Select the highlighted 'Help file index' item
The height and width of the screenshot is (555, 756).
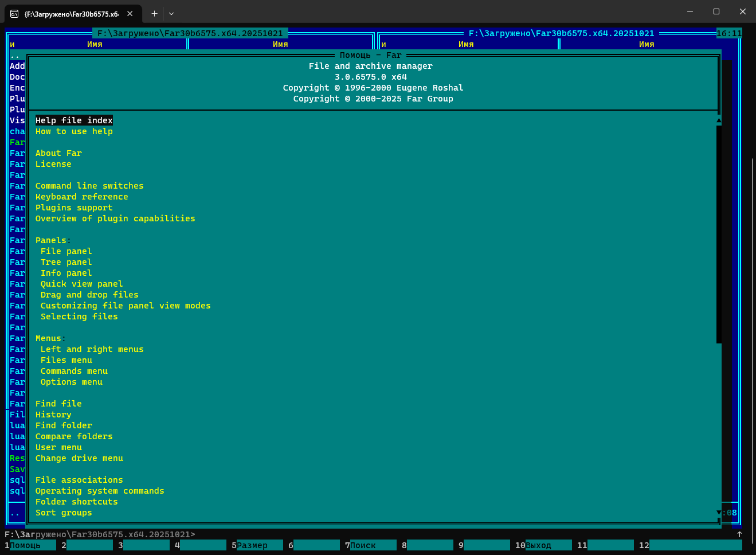(74, 120)
